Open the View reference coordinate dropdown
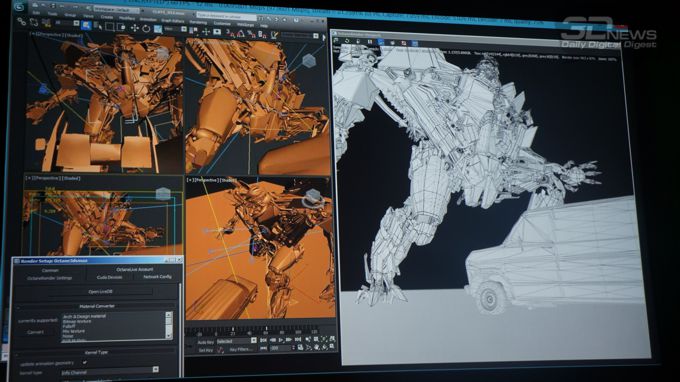This screenshot has width=680, height=382. pos(175,29)
